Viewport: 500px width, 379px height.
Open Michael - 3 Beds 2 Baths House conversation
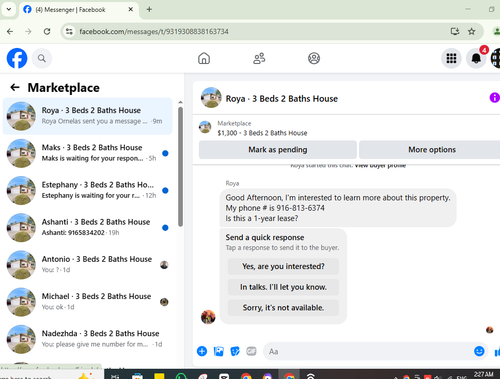click(x=87, y=302)
